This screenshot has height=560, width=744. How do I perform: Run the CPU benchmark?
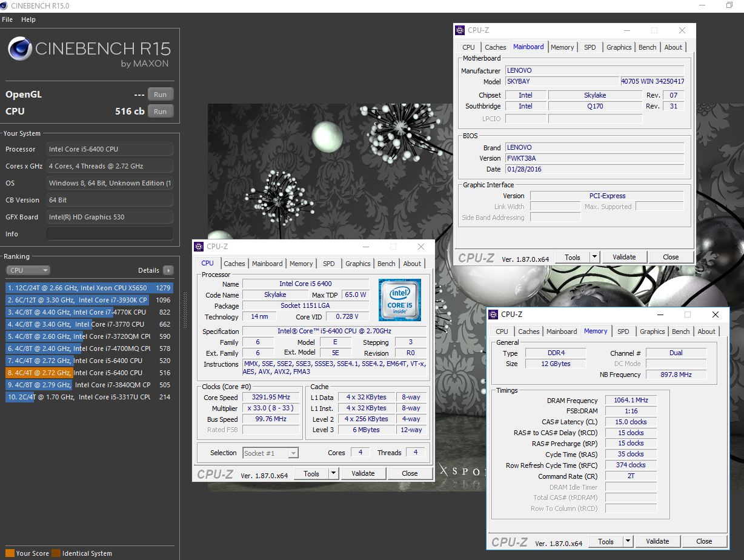click(x=161, y=112)
